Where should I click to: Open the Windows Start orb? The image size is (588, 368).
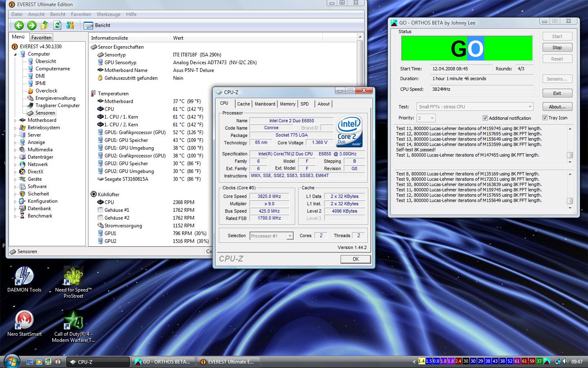tap(11, 361)
